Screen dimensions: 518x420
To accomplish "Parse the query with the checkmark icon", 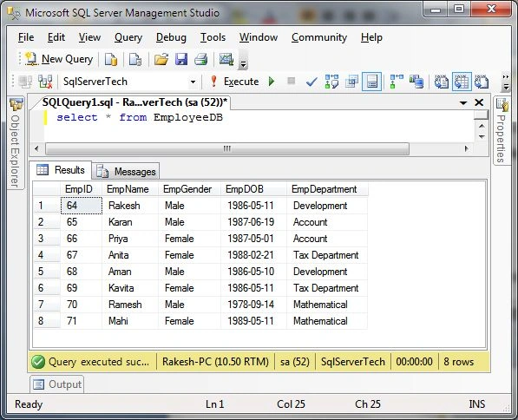I will click(x=311, y=82).
